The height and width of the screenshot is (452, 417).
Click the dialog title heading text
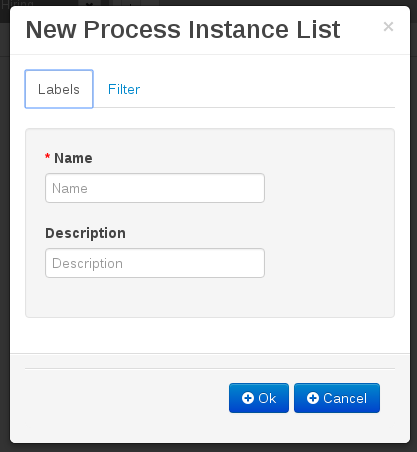click(x=183, y=29)
